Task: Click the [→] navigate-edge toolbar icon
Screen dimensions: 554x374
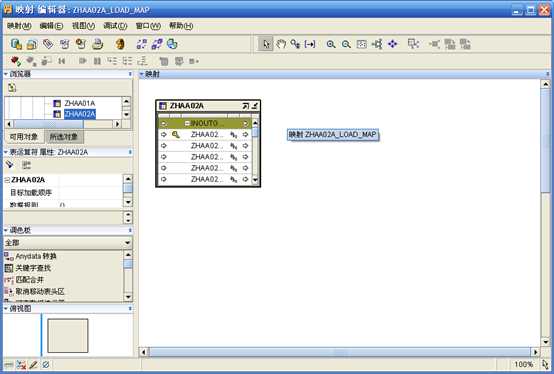Action: [310, 44]
